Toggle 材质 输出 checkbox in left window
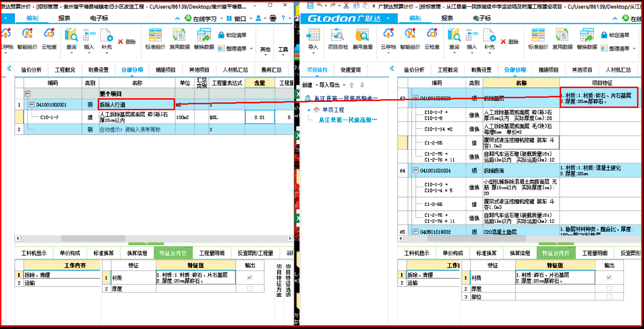The height and width of the screenshot is (329, 644). (x=250, y=277)
